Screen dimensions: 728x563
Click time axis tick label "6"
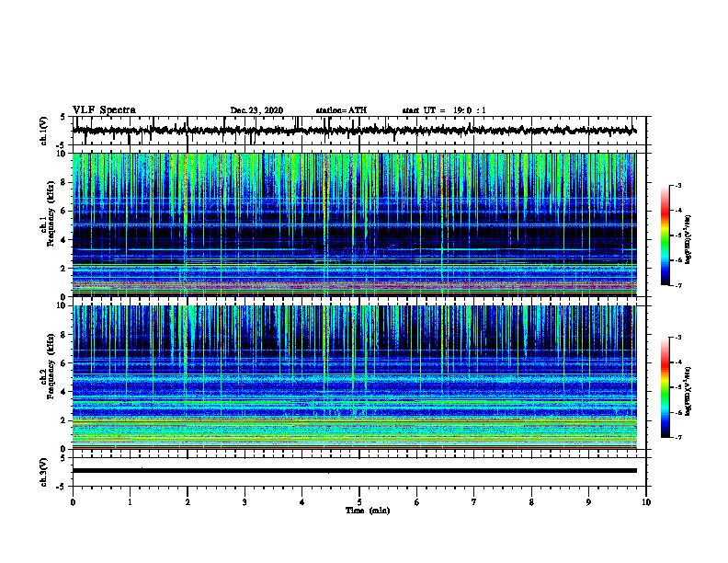click(417, 502)
